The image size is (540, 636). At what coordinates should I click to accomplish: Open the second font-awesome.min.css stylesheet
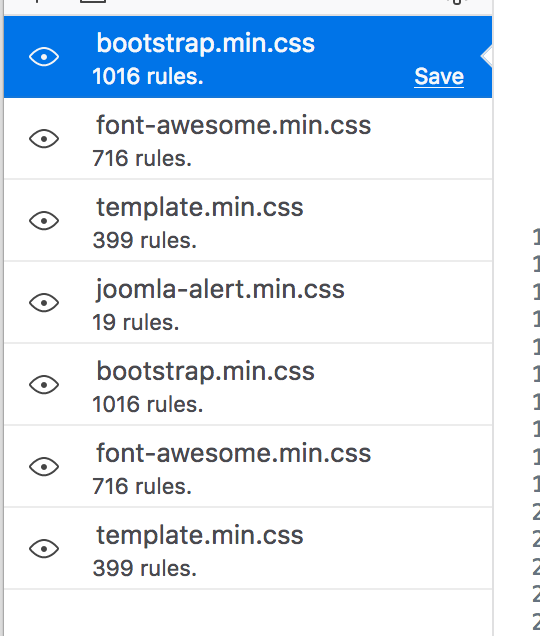pos(233,453)
